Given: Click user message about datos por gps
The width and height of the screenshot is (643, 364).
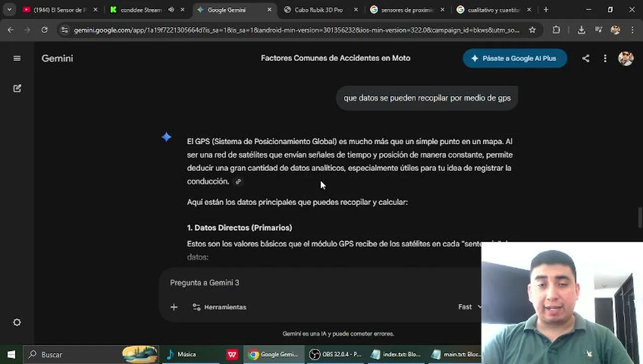Looking at the screenshot, I should pyautogui.click(x=427, y=98).
